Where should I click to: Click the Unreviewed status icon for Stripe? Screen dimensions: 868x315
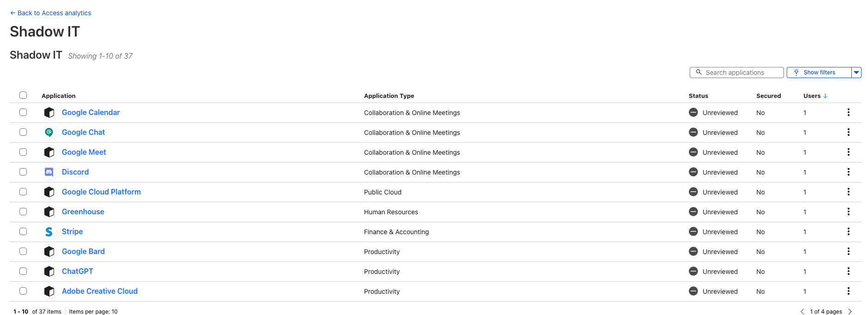point(693,232)
